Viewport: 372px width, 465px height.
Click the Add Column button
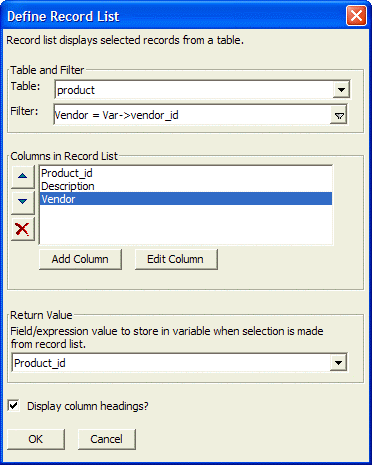(80, 259)
